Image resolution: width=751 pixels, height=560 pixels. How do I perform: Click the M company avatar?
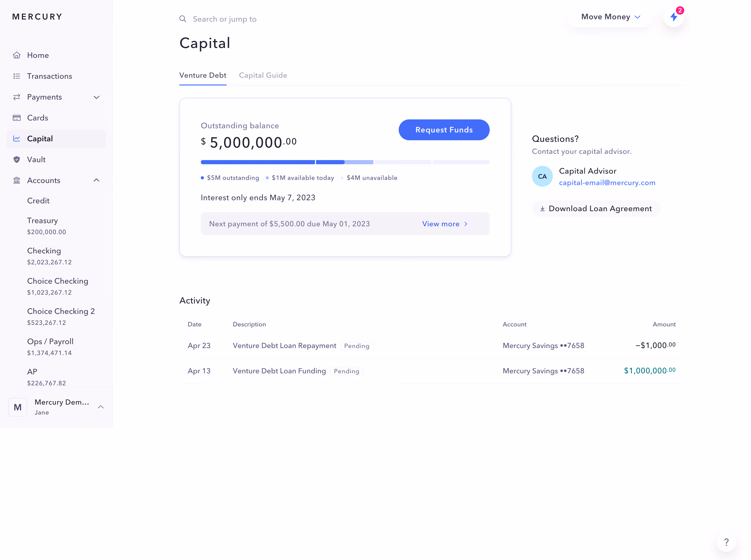(18, 407)
